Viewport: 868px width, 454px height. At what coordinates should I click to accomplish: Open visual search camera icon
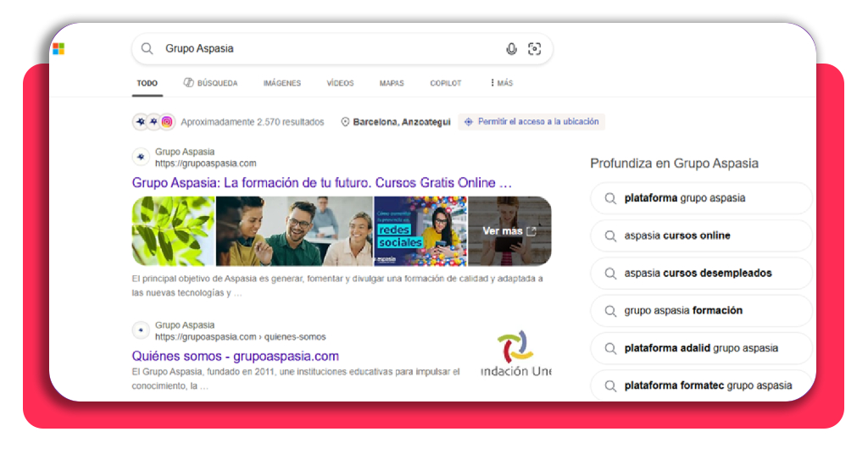click(x=534, y=48)
